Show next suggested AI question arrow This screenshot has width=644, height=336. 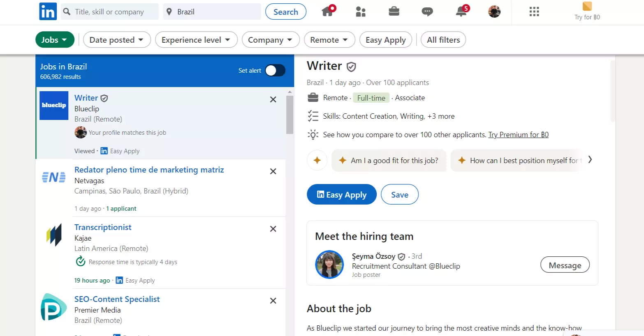[x=590, y=159]
